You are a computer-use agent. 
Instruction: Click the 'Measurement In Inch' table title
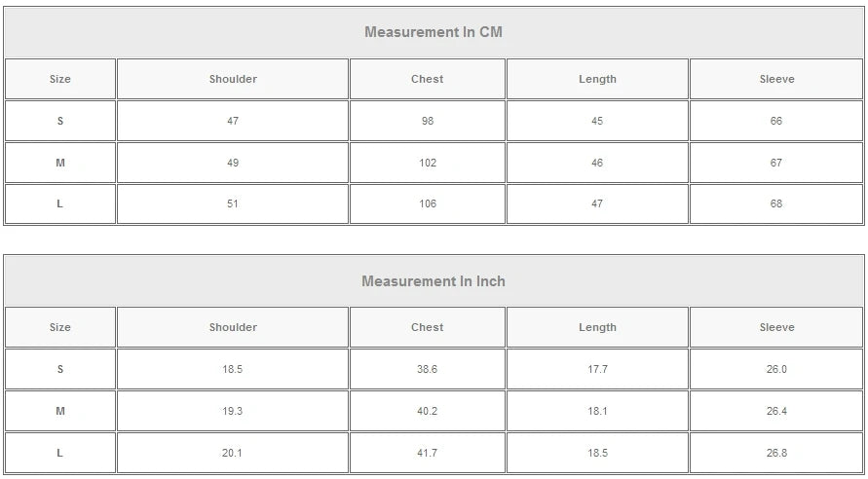point(434,281)
